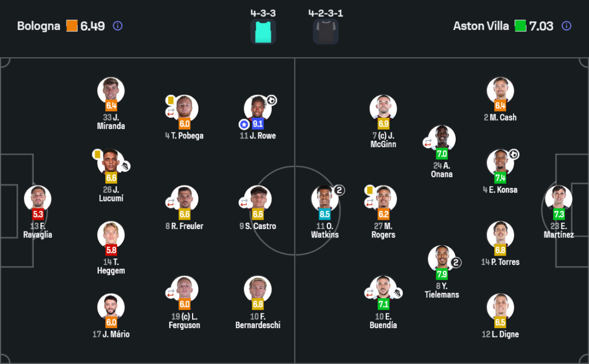This screenshot has width=589, height=364.
Task: Click the goal ball icon on J. Rowe's photo
Action: point(272,100)
